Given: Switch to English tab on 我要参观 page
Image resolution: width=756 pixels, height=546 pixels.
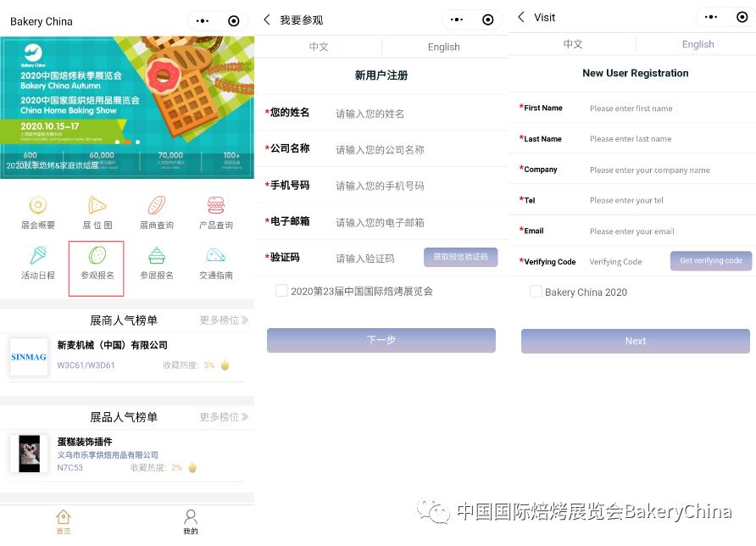Looking at the screenshot, I should tap(444, 47).
